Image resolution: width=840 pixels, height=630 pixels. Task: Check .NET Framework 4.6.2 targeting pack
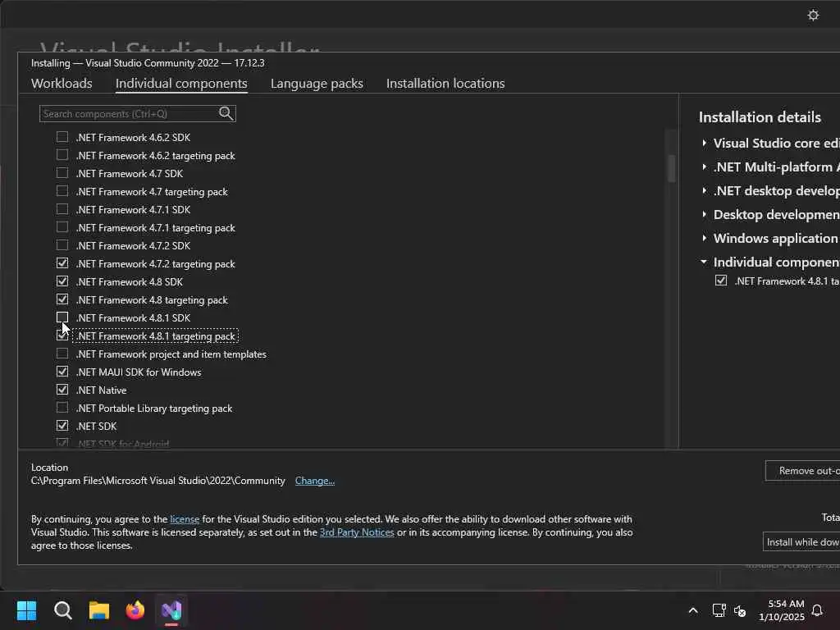coord(62,155)
